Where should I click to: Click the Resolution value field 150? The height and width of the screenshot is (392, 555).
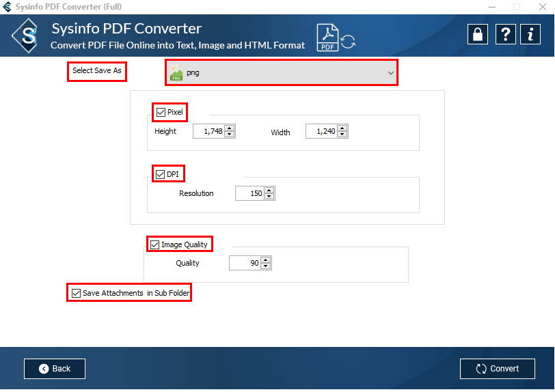coord(250,193)
